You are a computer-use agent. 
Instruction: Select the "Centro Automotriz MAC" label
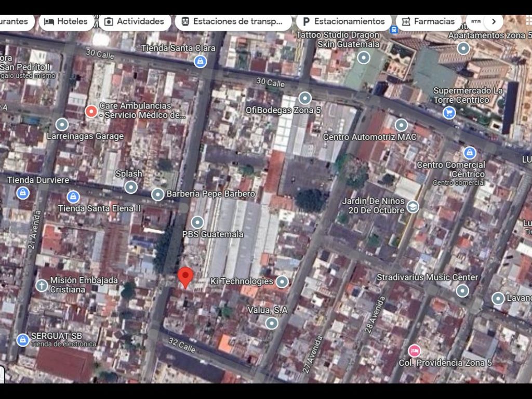[x=369, y=137]
